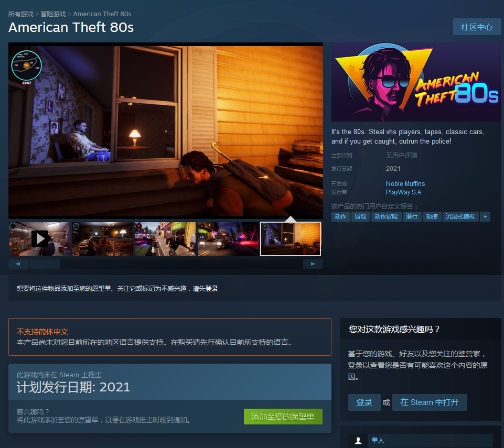
Task: Open the 社区中心 page
Action: click(x=476, y=27)
